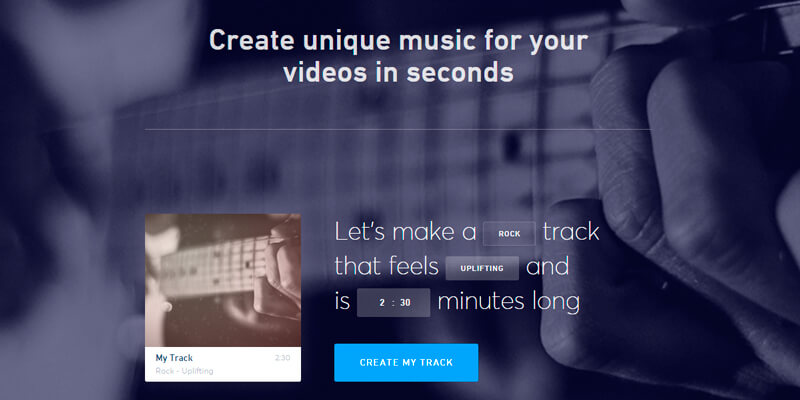Click the horizontal divider line under the heading
800x400 pixels.
click(x=398, y=130)
